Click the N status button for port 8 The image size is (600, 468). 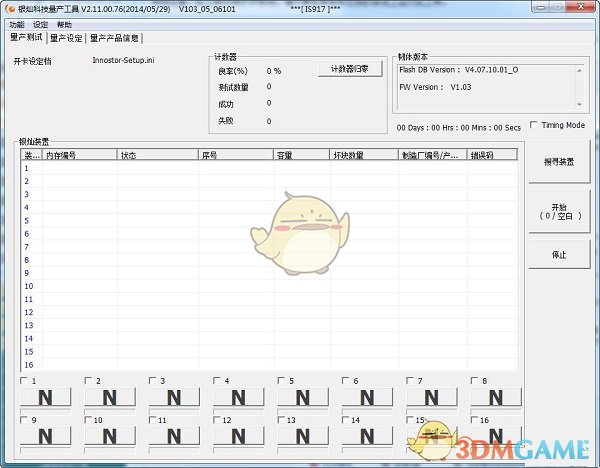(x=496, y=397)
